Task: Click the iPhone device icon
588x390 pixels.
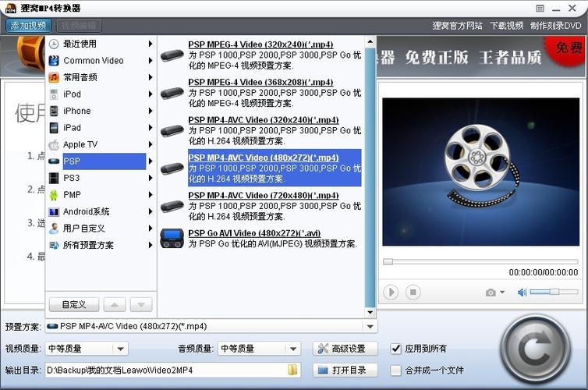Action: coord(54,111)
